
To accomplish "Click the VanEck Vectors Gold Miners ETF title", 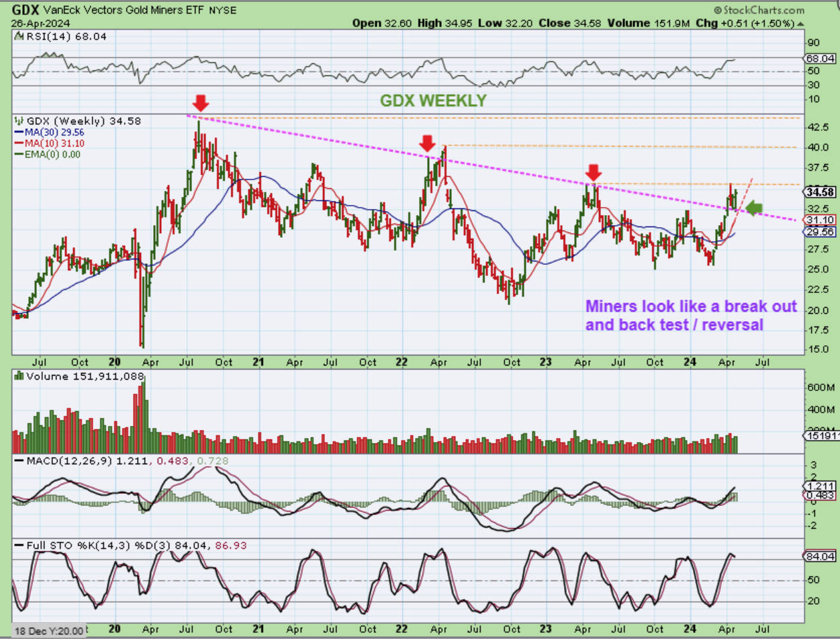I will (x=122, y=11).
